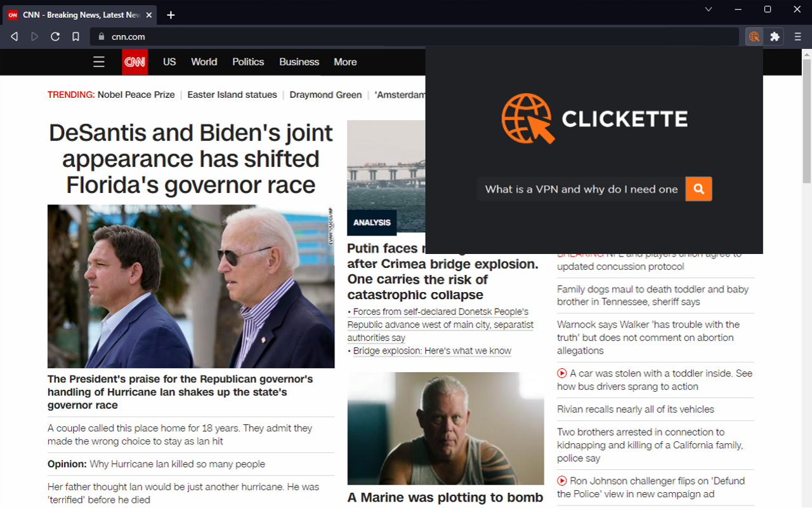
Task: Open the Politics section in CNN nav
Action: click(x=248, y=62)
